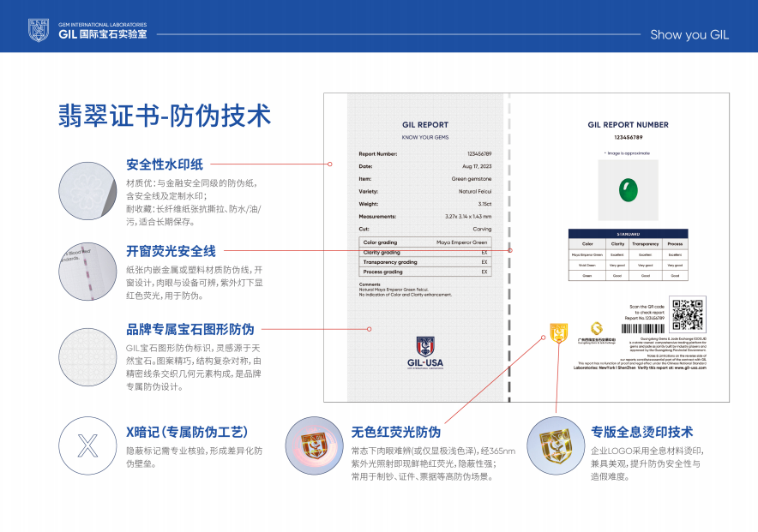
Task: Click the 'Carving' cut value
Action: pyautogui.click(x=482, y=230)
